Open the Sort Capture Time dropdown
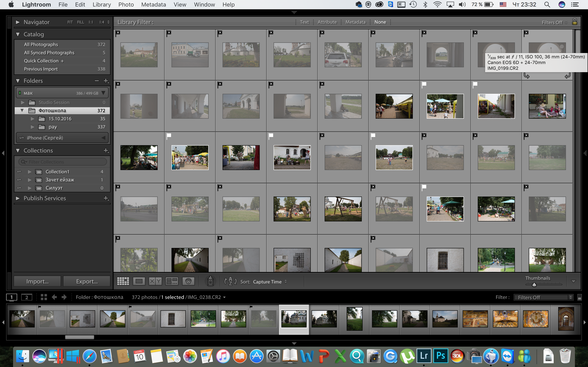 tap(270, 282)
